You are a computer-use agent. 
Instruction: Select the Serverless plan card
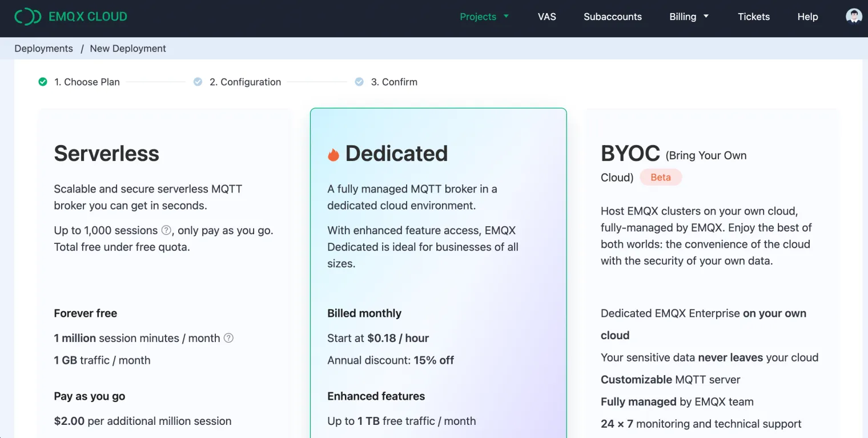164,274
